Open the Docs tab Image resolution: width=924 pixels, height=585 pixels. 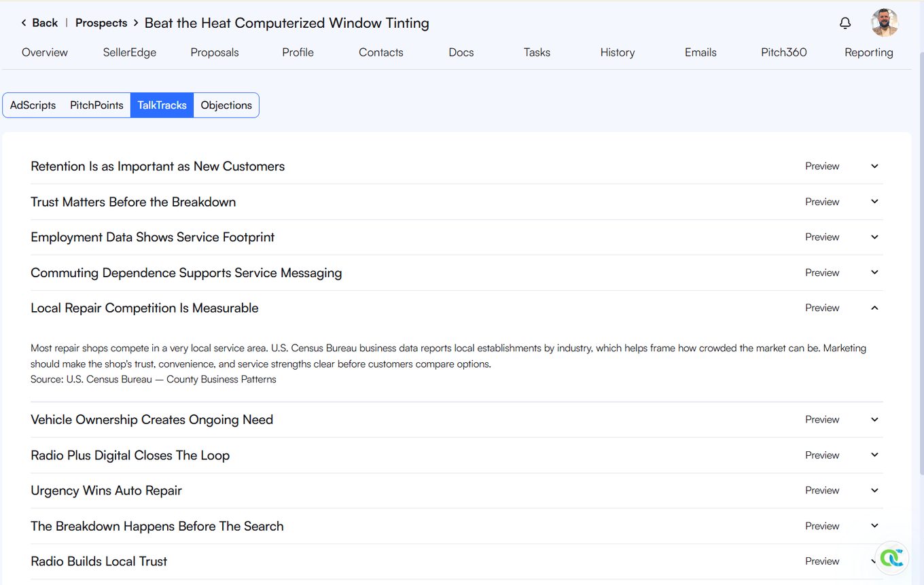[x=461, y=52]
